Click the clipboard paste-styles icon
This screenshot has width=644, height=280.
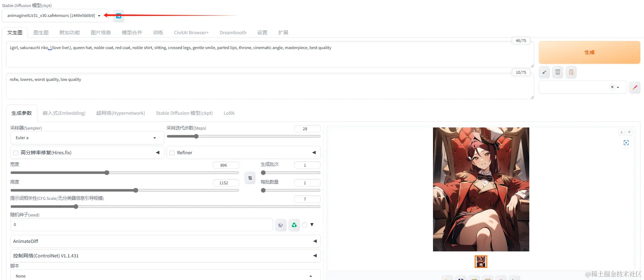571,72
